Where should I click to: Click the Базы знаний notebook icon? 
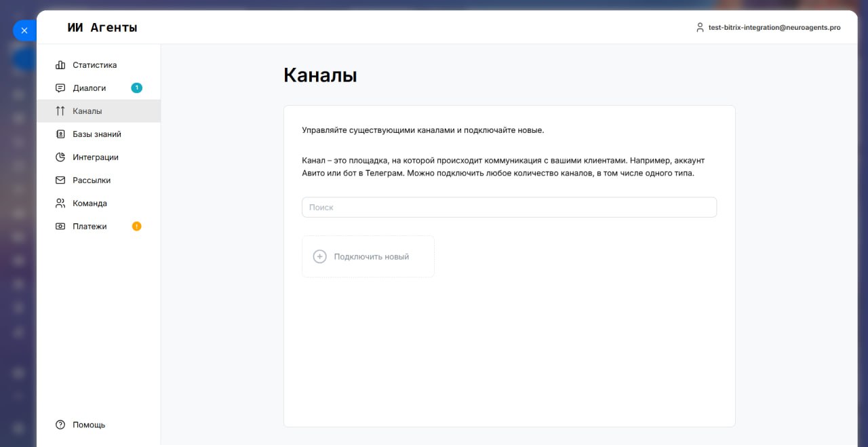coord(60,134)
